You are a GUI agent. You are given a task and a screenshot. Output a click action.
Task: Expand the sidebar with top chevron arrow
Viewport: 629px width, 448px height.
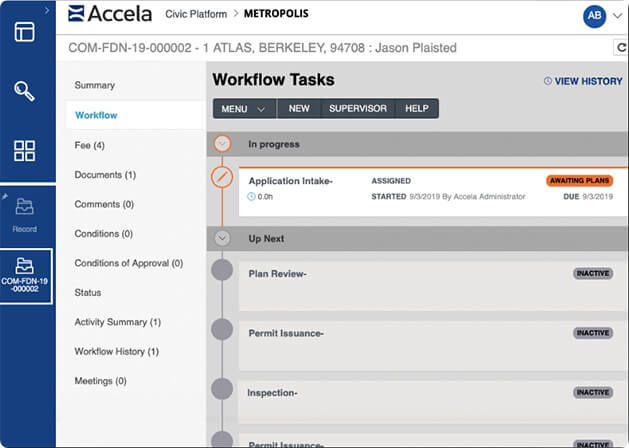(x=46, y=7)
